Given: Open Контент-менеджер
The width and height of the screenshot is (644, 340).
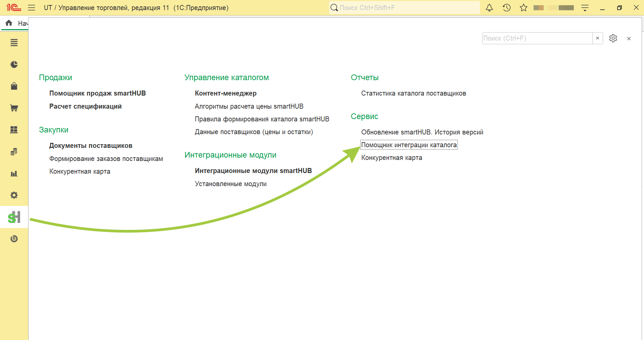Looking at the screenshot, I should [x=226, y=93].
